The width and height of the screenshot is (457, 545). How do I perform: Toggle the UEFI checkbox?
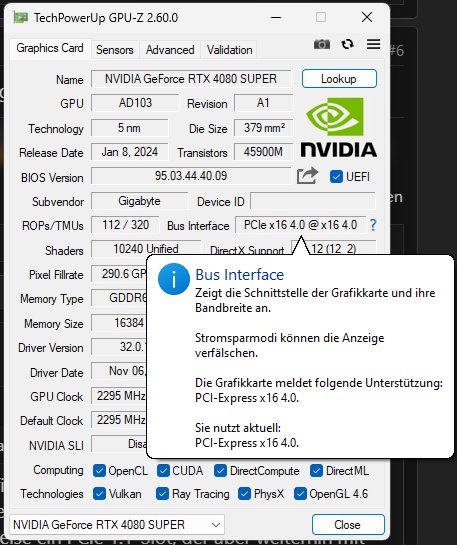coord(336,177)
